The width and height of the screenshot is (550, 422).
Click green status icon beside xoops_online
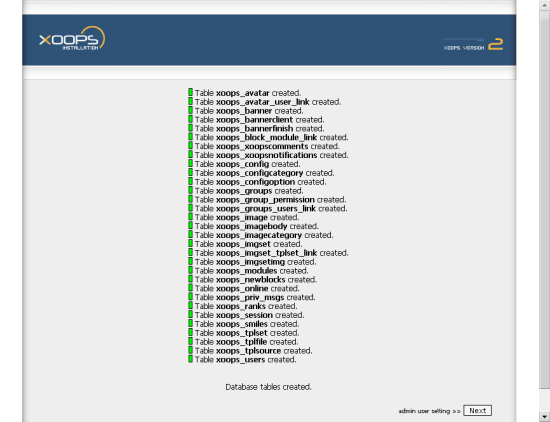coord(190,288)
